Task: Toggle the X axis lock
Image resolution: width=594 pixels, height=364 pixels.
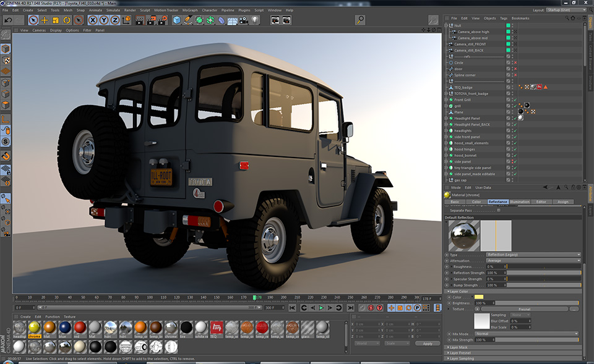Action: coord(93,20)
